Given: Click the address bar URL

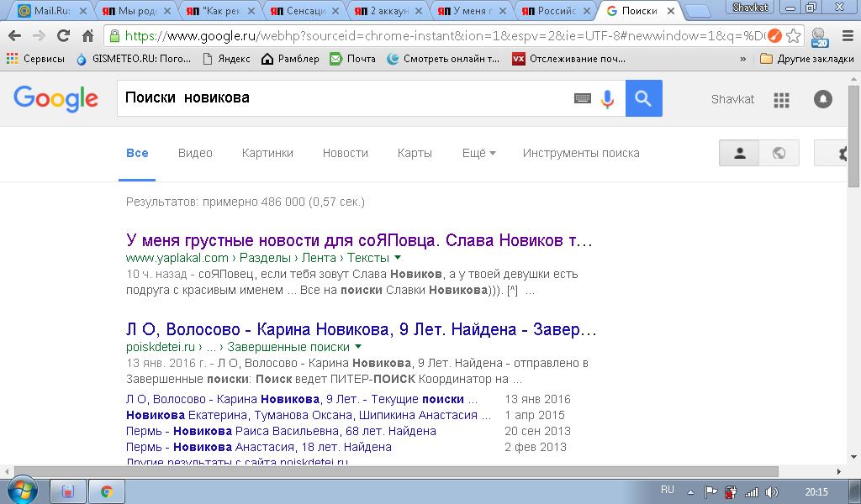Looking at the screenshot, I should [444, 36].
